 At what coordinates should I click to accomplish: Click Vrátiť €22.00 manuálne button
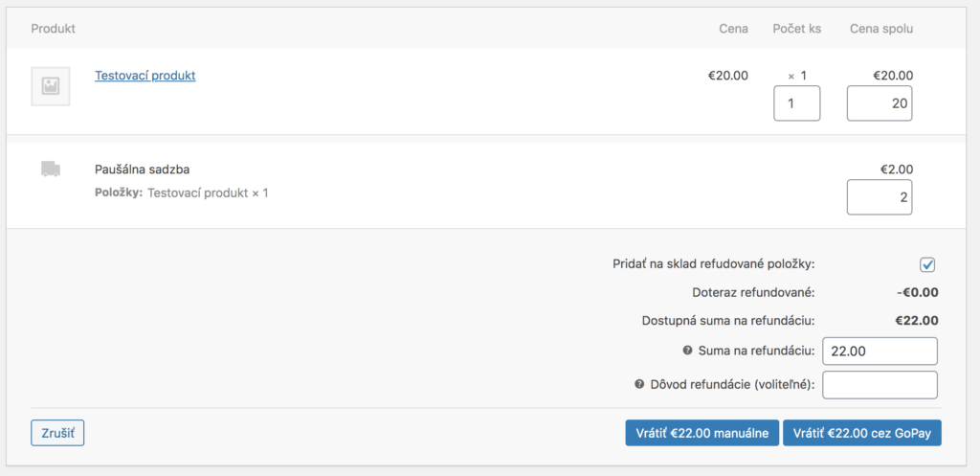pos(701,433)
